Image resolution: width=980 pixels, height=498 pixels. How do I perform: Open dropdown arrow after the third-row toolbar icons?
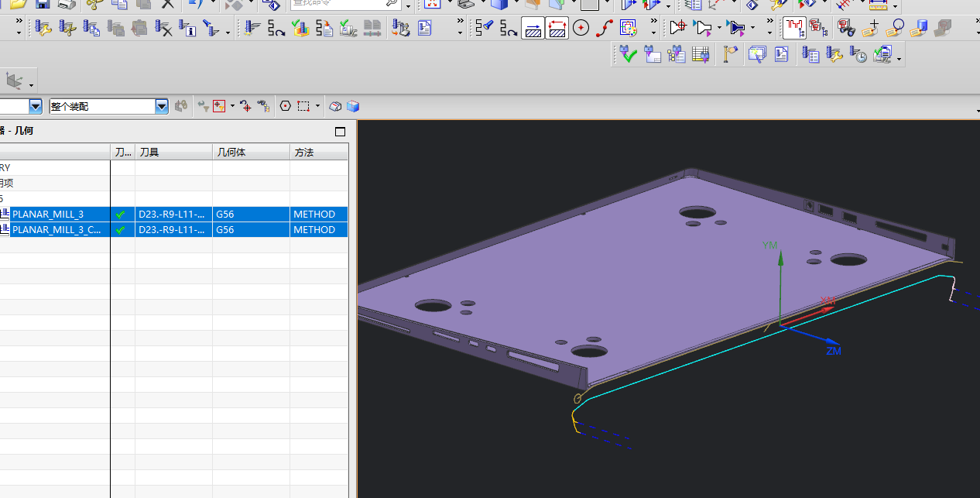point(899,59)
